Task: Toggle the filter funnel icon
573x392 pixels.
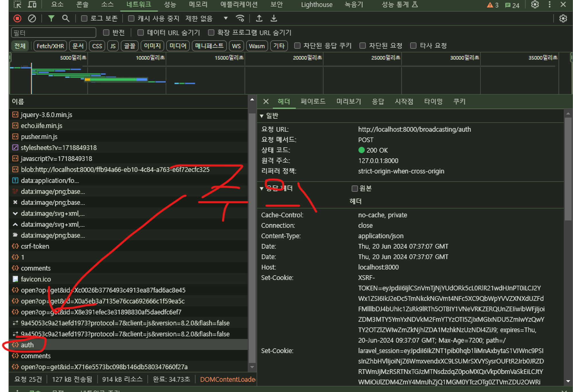Action: pos(51,19)
